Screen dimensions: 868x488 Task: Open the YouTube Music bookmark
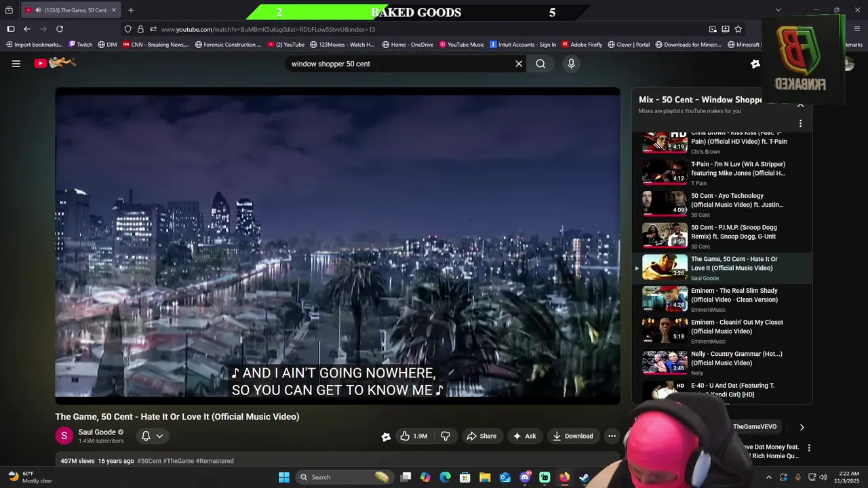pyautogui.click(x=461, y=45)
